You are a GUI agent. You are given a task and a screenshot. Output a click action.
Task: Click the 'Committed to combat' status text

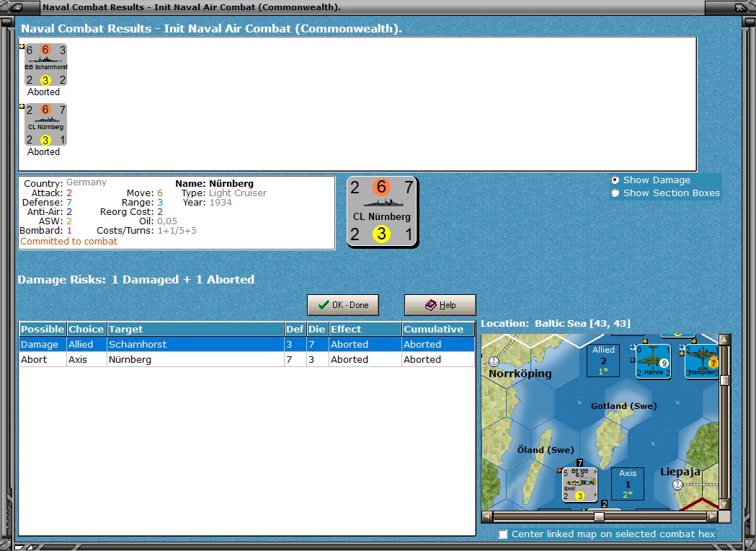tap(68, 242)
